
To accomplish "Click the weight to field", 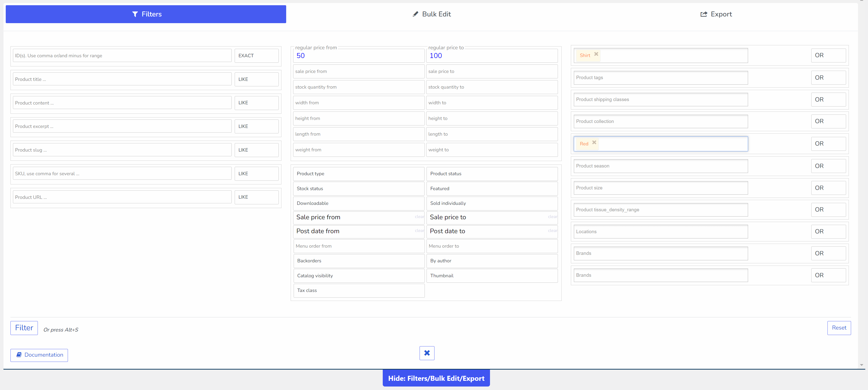I will click(492, 150).
